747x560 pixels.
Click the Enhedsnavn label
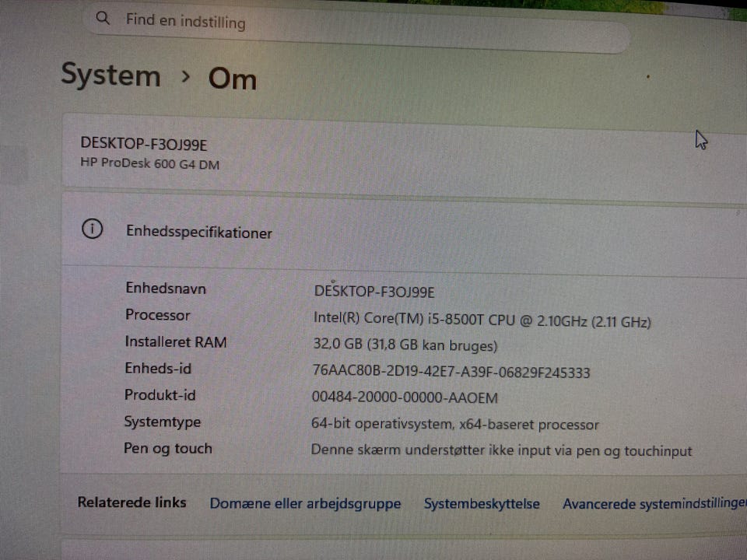pos(166,288)
